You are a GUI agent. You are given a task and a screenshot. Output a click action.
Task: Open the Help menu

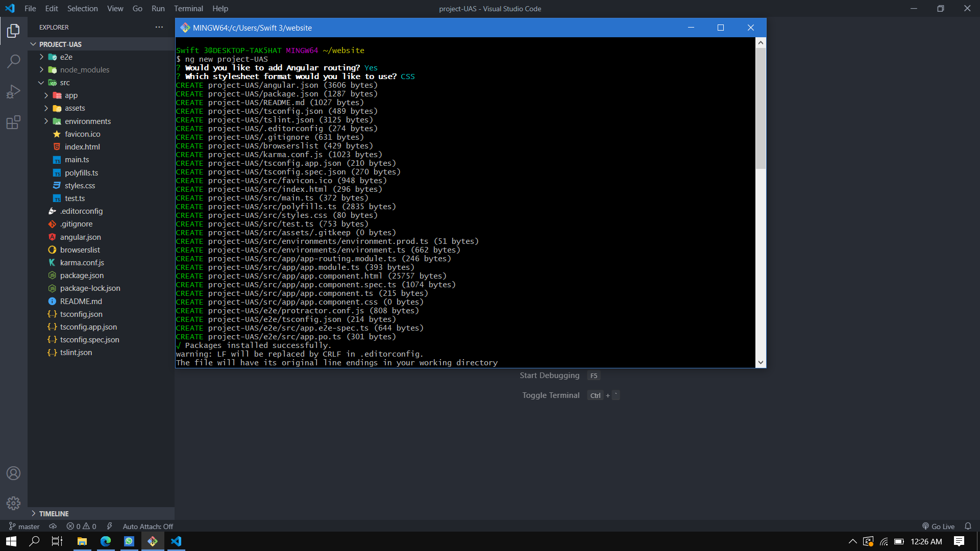point(220,9)
